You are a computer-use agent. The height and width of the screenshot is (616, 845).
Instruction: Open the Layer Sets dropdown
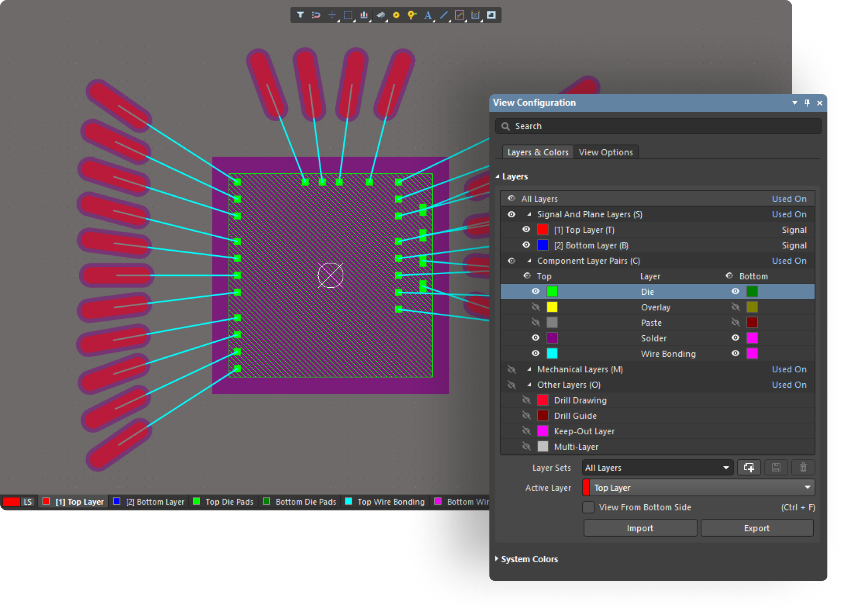point(658,468)
